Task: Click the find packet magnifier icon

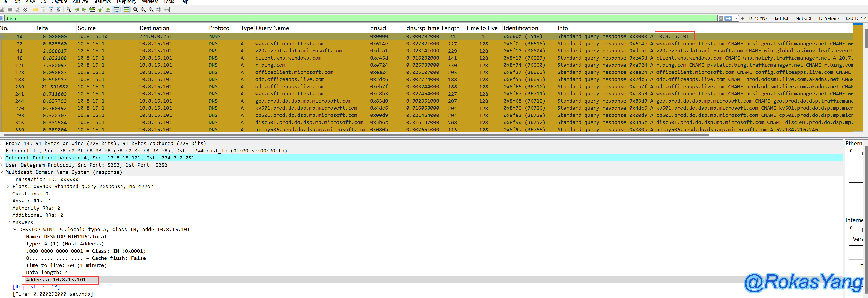Action: (x=69, y=10)
